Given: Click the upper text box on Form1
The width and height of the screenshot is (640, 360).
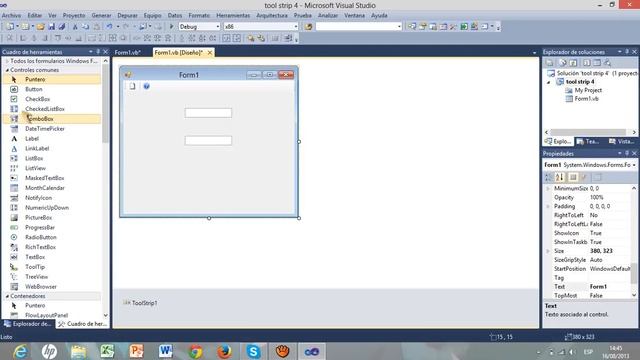Looking at the screenshot, I should 208,113.
